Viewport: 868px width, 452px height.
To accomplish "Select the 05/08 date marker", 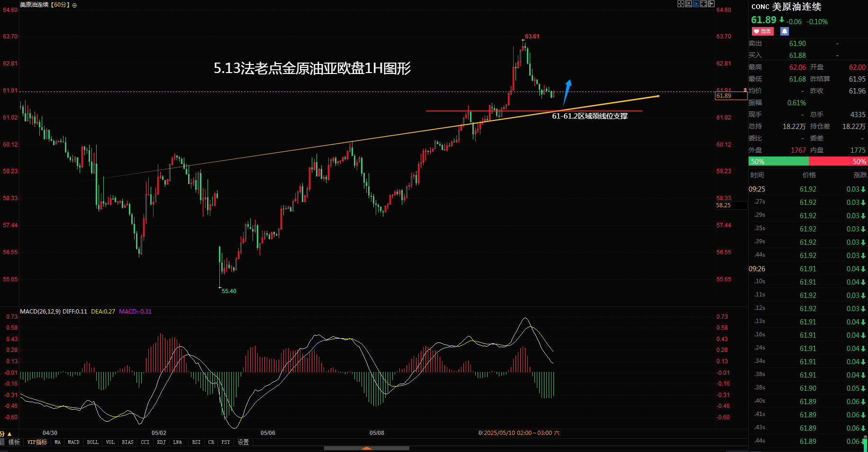I will tap(377, 433).
